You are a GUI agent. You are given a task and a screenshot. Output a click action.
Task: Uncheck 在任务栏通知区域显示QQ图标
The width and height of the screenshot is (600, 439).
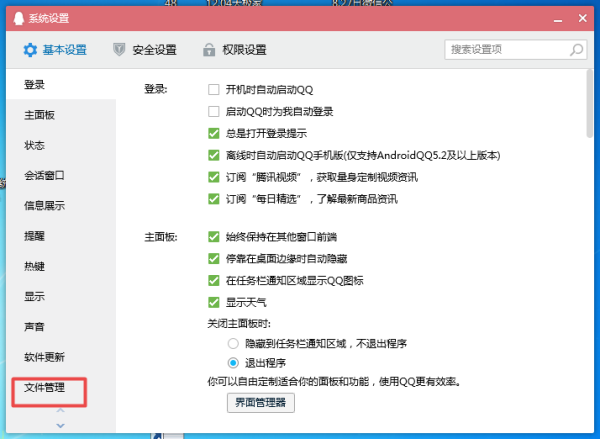click(214, 281)
